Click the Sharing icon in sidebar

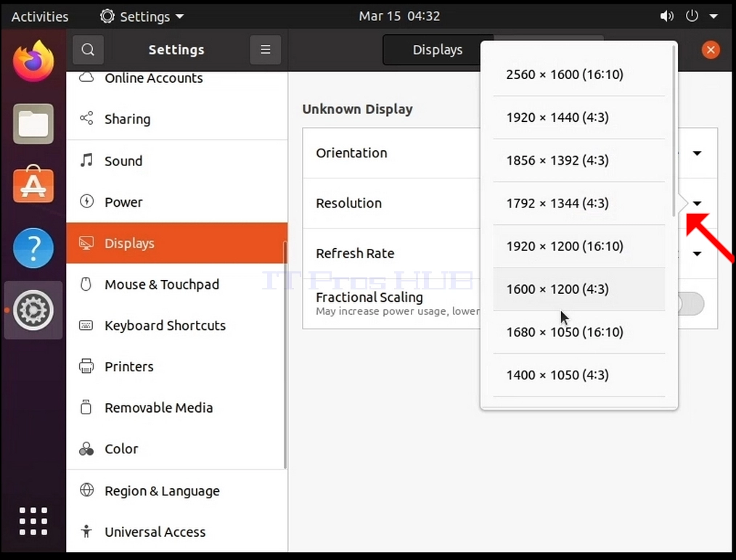[86, 118]
